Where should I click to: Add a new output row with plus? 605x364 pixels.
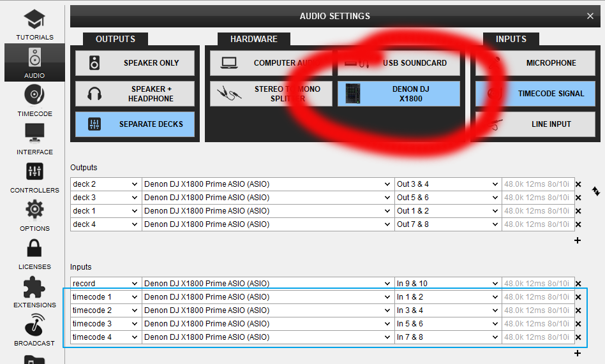tap(577, 240)
